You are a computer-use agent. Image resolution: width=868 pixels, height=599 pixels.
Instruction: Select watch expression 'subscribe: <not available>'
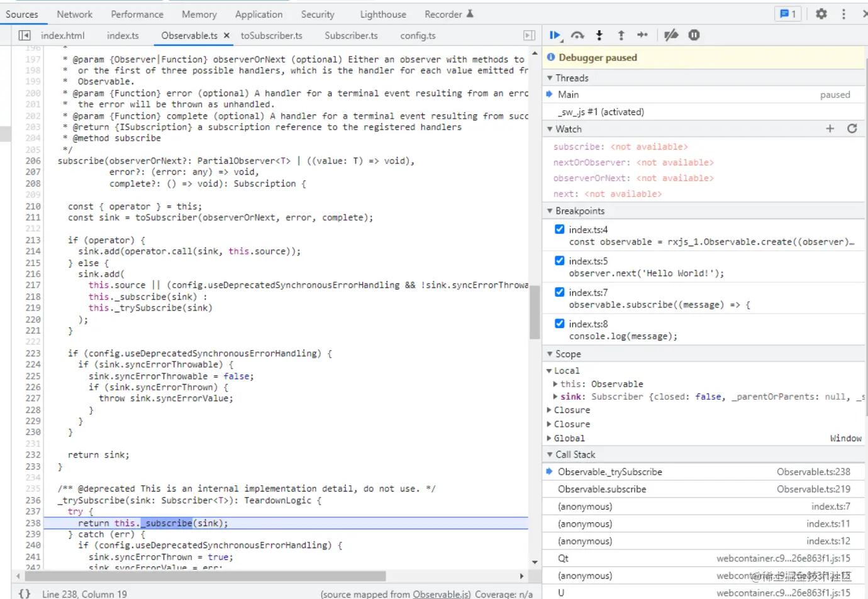[x=621, y=147]
